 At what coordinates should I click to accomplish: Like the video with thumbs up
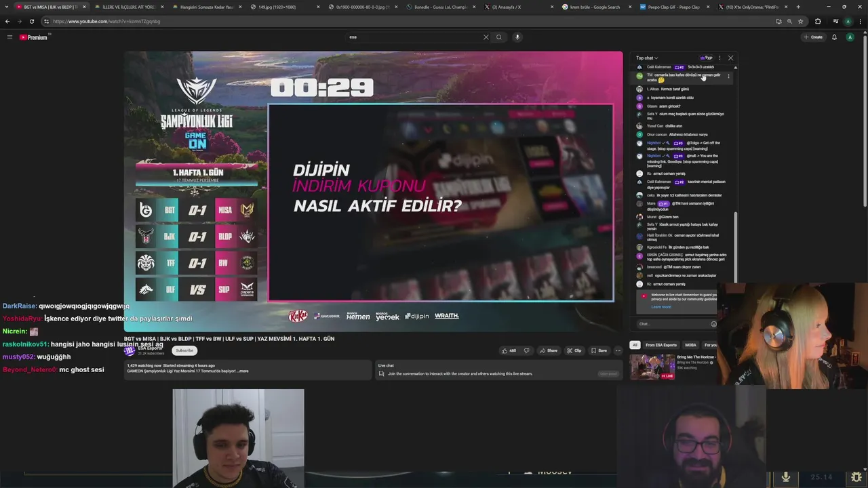pyautogui.click(x=509, y=350)
